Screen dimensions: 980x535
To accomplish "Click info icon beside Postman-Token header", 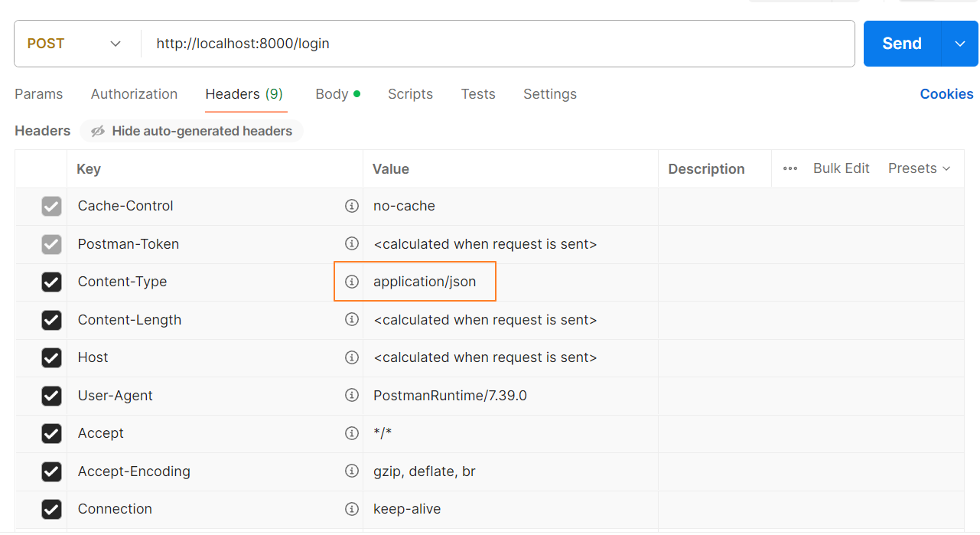I will 352,243.
